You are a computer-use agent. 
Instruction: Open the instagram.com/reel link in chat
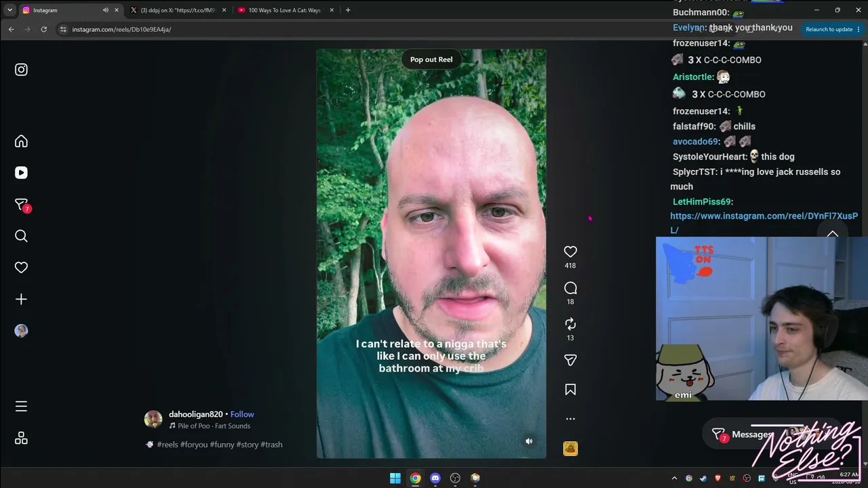[764, 223]
